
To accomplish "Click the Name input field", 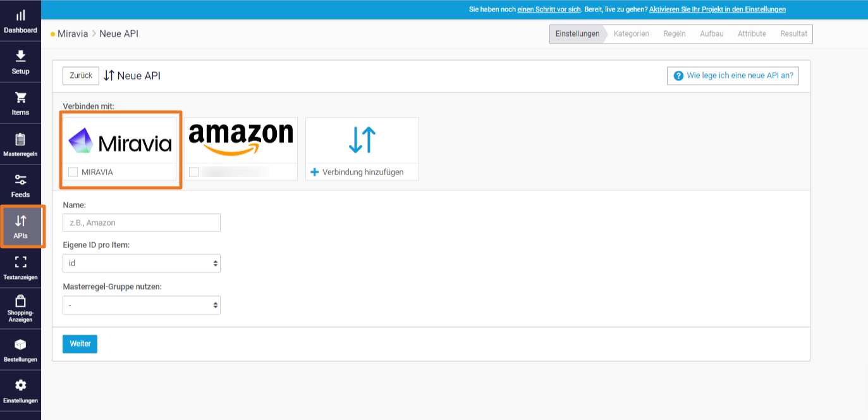I will click(141, 223).
